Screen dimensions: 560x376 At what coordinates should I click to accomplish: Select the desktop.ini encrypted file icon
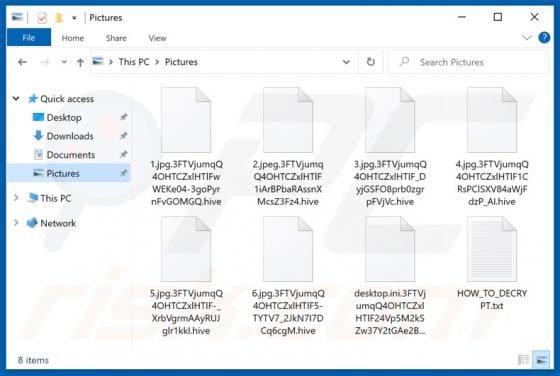point(390,249)
